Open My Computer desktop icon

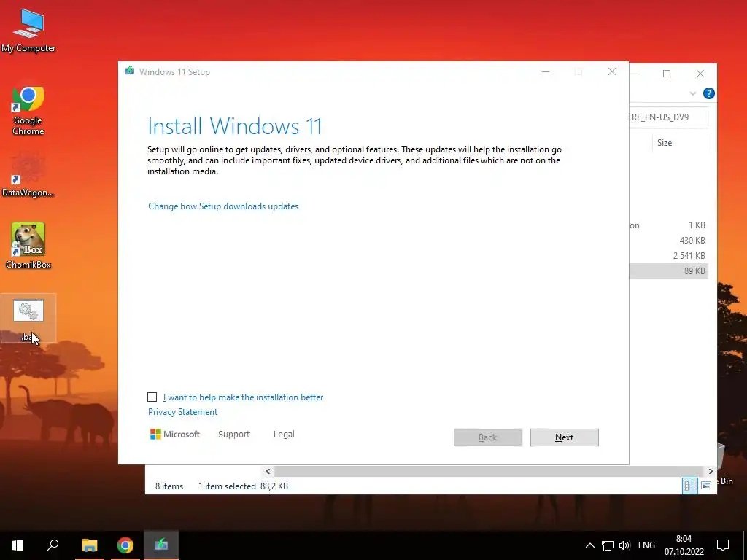[28, 29]
